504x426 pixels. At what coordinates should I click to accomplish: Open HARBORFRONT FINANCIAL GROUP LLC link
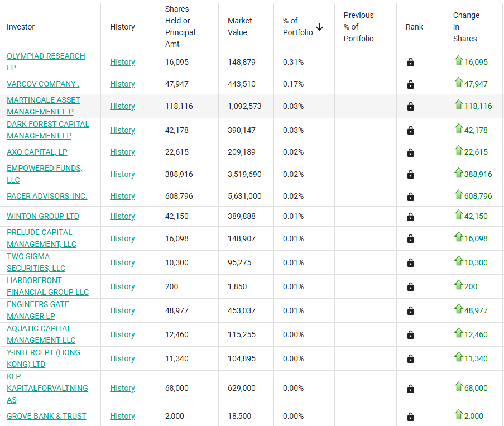click(47, 286)
